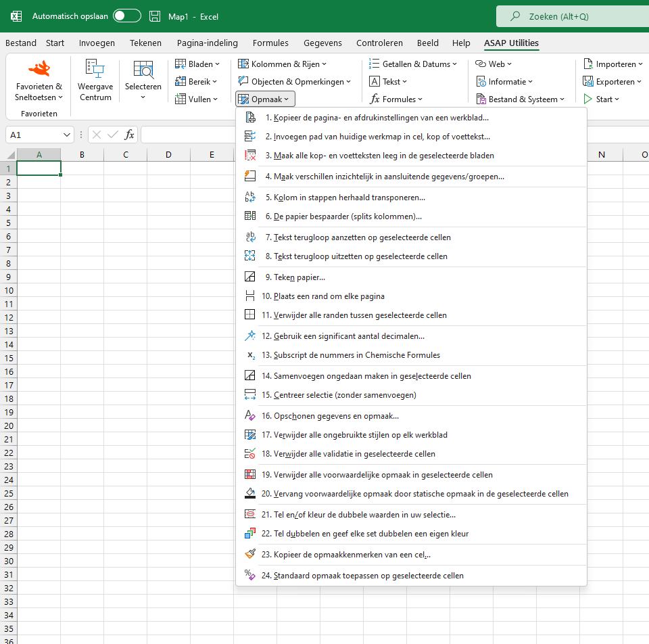
Task: Click icon for Tekst terugloop aanzetten
Action: pos(250,237)
